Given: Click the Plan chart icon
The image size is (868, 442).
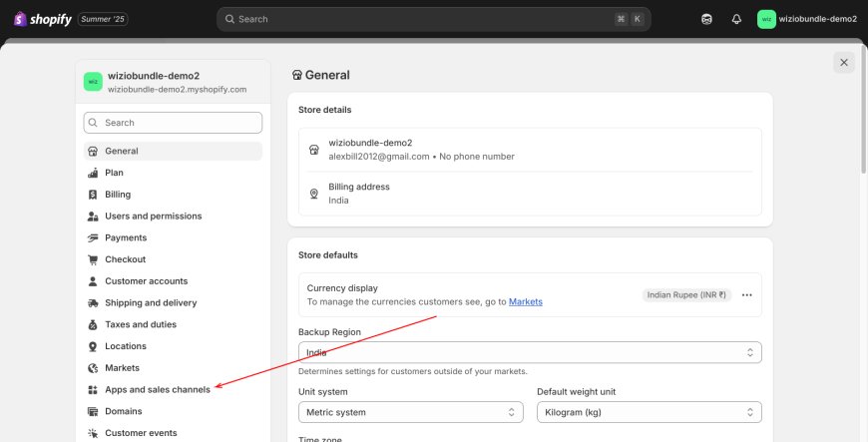Looking at the screenshot, I should tap(93, 173).
